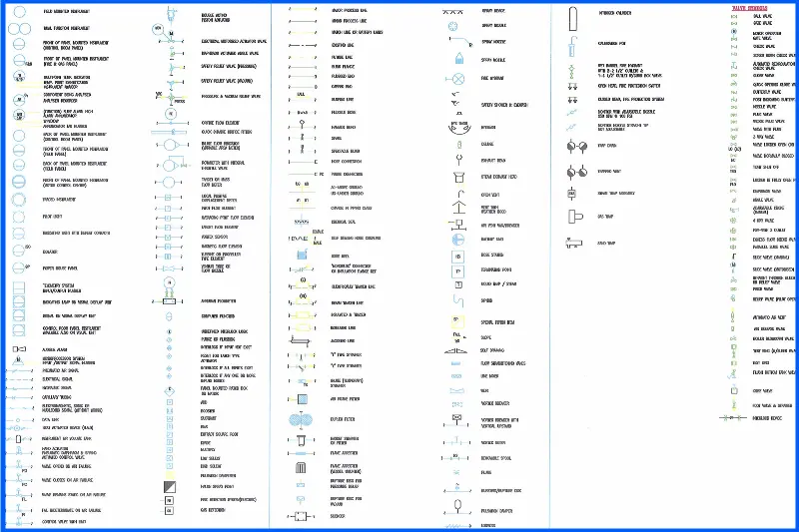Select the 'Electrical signal' line label
Image resolution: width=799 pixels, height=532 pixels.
[x=57, y=379]
